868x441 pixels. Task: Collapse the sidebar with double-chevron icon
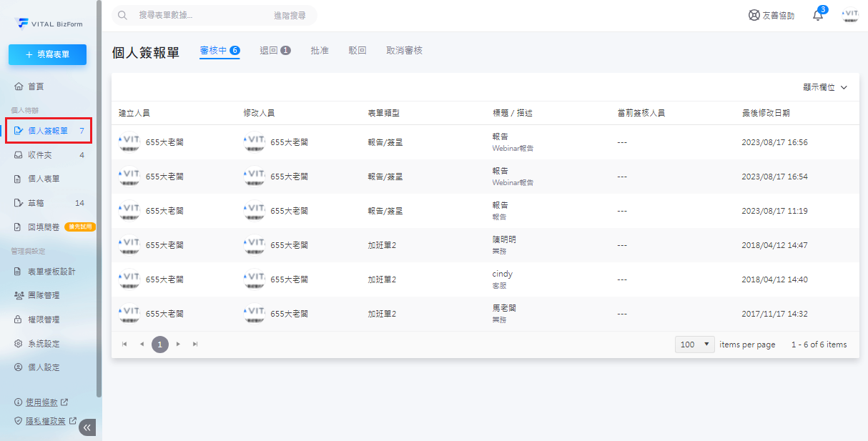[87, 427]
